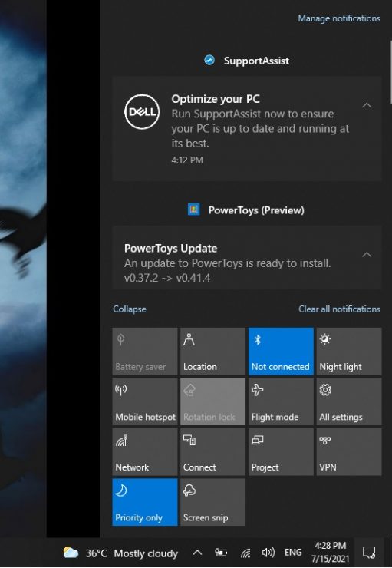Collapse the PowerToys Update notification chevron
Screen dimensions: 392x568
point(367,255)
